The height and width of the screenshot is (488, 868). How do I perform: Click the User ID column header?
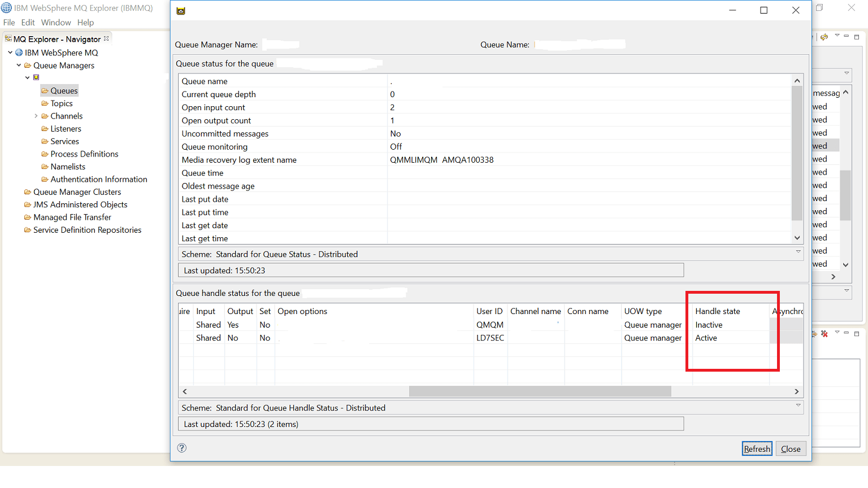pos(489,311)
